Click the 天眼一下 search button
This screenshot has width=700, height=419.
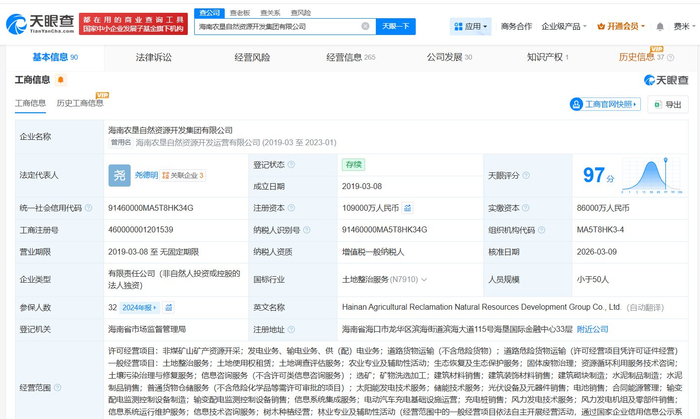[x=395, y=26]
